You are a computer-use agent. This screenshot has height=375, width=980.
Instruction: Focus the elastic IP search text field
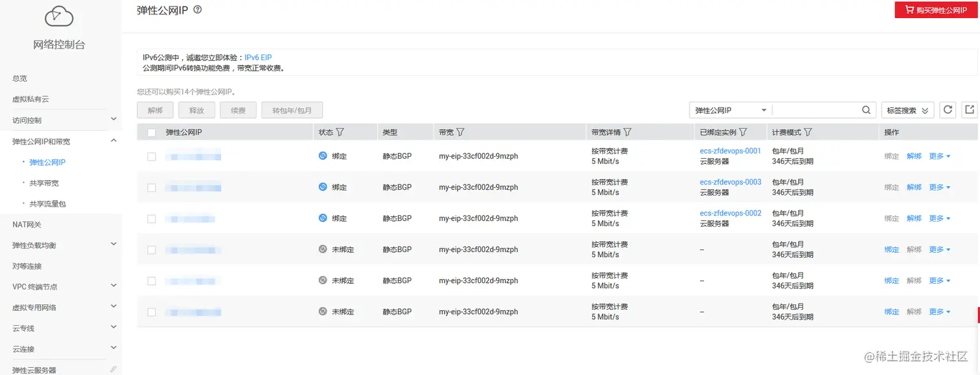pos(817,110)
